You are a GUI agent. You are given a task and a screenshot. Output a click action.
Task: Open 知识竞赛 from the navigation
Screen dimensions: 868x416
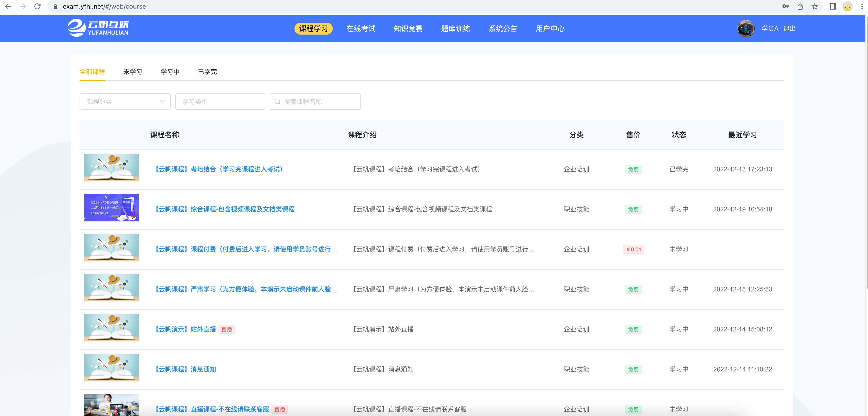tap(408, 29)
